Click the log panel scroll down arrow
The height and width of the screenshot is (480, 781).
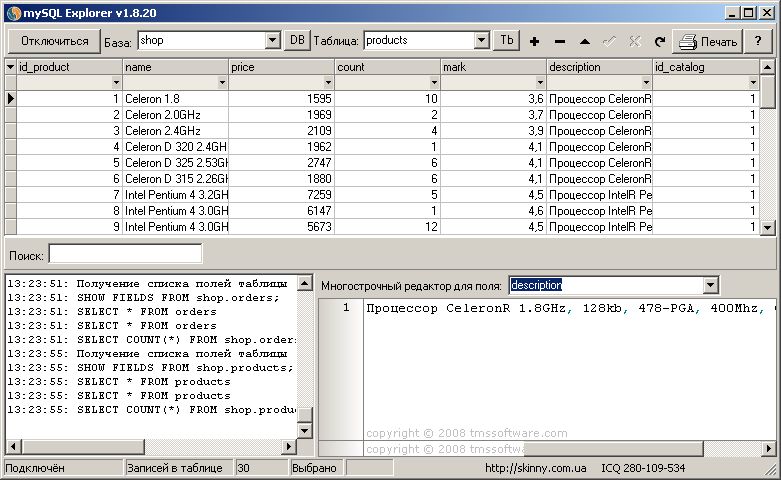point(304,430)
